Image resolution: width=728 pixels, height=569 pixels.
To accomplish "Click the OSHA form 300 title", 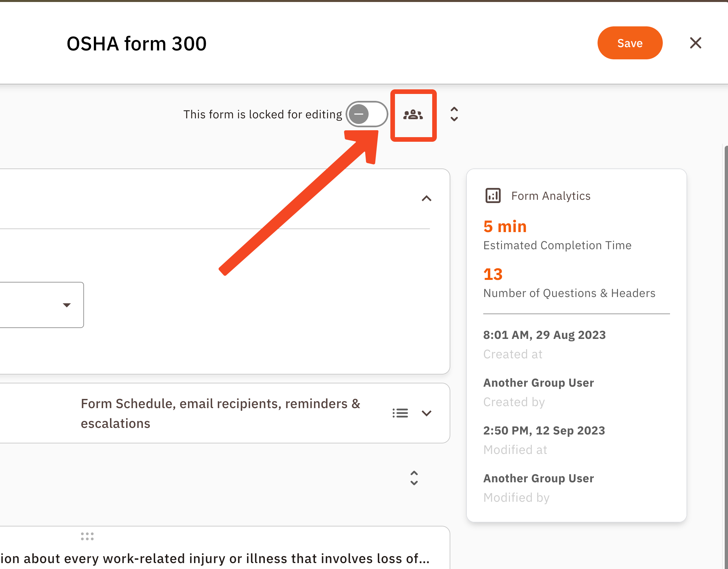I will 137,44.
